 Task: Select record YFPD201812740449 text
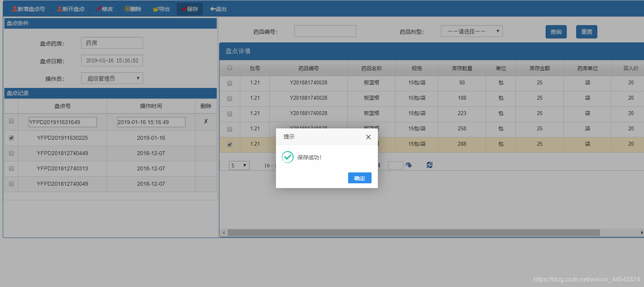tap(62, 153)
